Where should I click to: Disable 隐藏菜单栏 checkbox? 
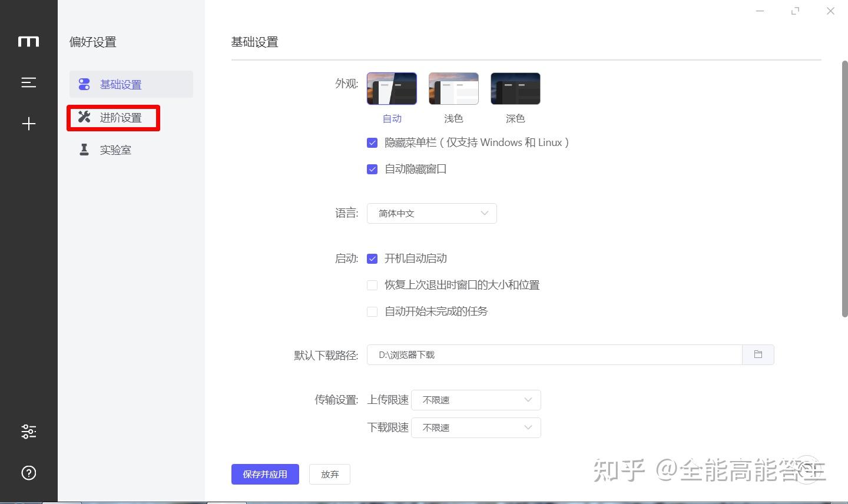pyautogui.click(x=372, y=142)
